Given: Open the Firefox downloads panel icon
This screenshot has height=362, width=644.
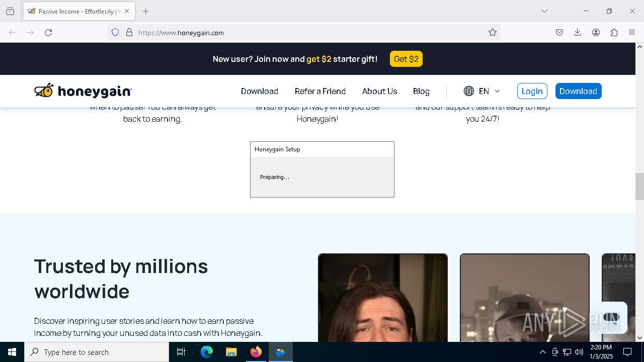Looking at the screenshot, I should [578, 32].
